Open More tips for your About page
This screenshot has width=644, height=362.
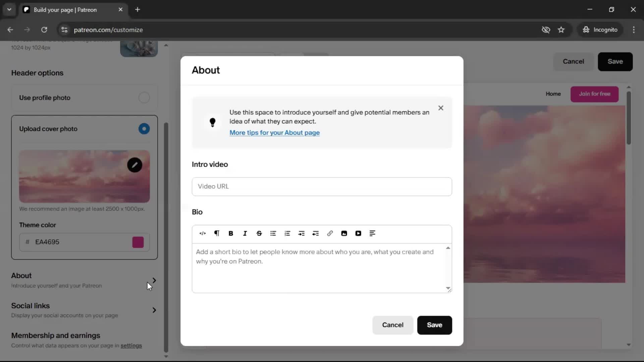tap(275, 133)
